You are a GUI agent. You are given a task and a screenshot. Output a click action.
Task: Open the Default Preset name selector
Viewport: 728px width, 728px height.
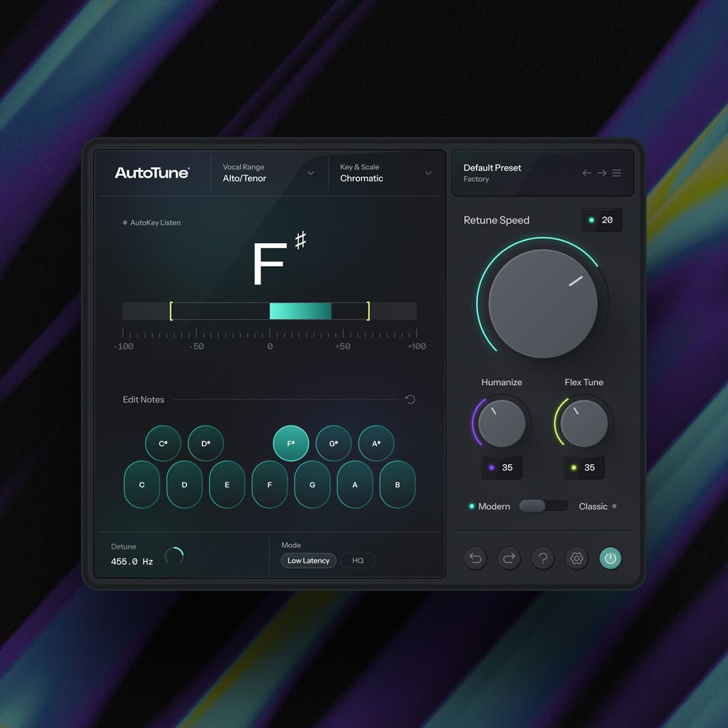click(492, 168)
